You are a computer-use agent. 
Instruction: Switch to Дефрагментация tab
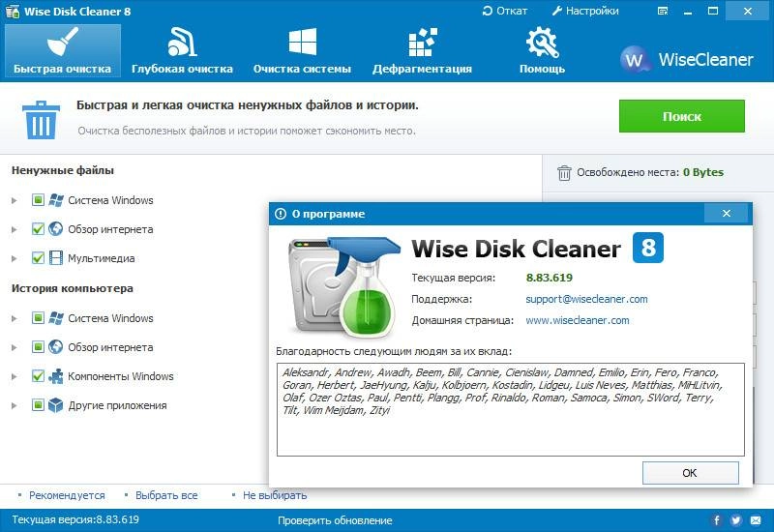click(x=422, y=51)
